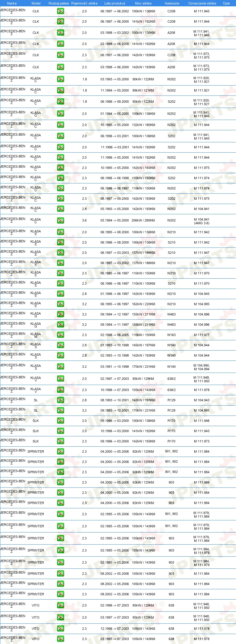Click the Opis column header
Image resolution: width=236 pixels, height=644 pixels.
point(226,3)
